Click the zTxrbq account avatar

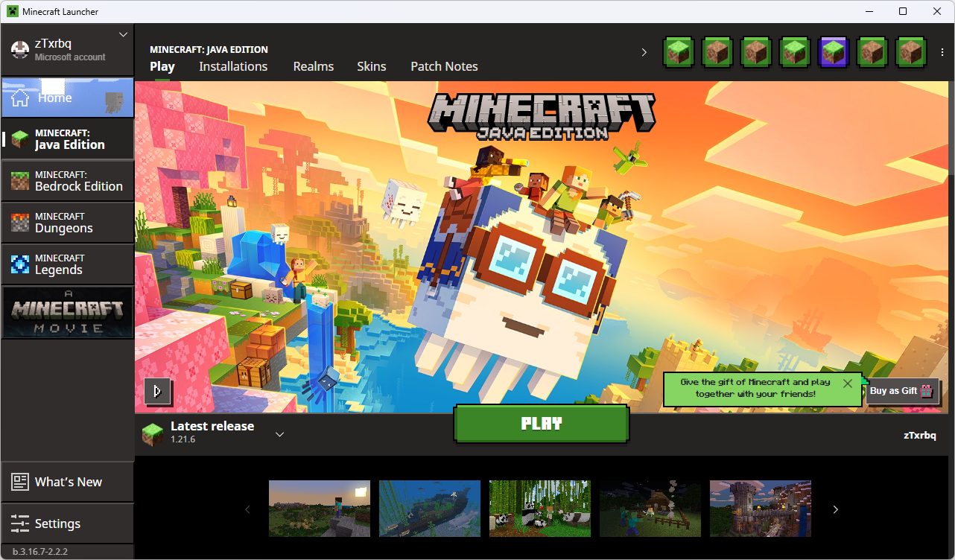(19, 50)
